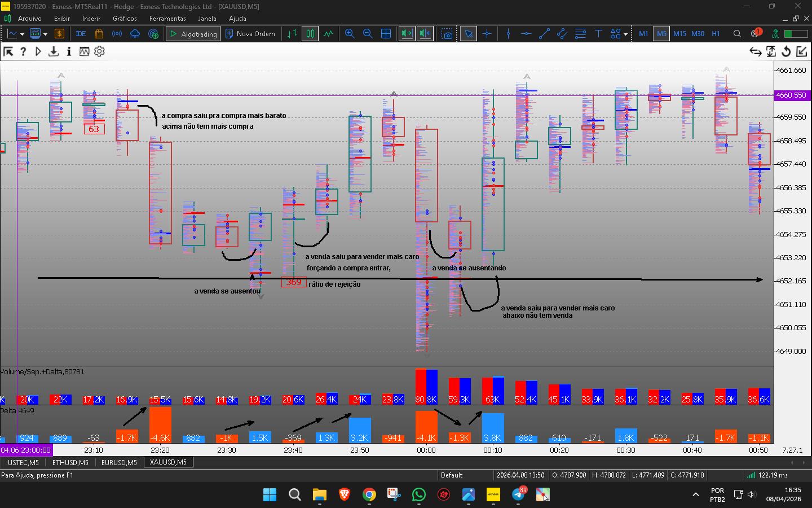Viewport: 812px width, 508px height.
Task: Switch chart to bar chart mode
Action: click(292, 34)
